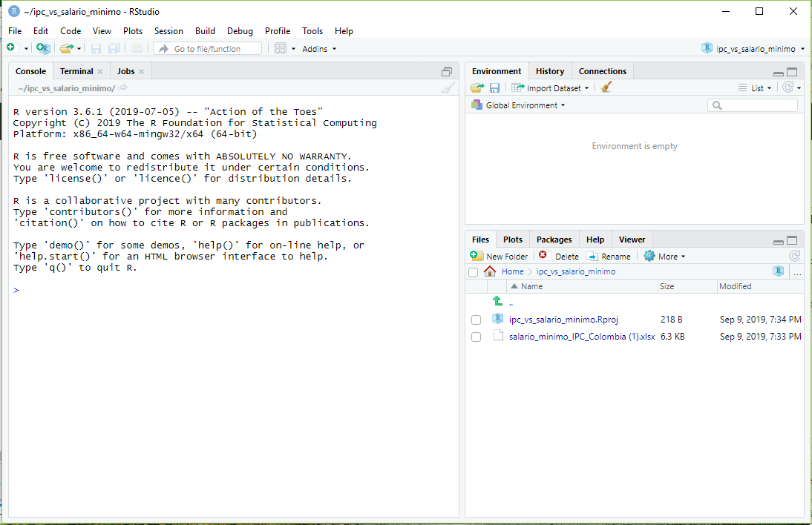The height and width of the screenshot is (525, 812).
Task: Click the clear console broom icon
Action: [x=448, y=88]
